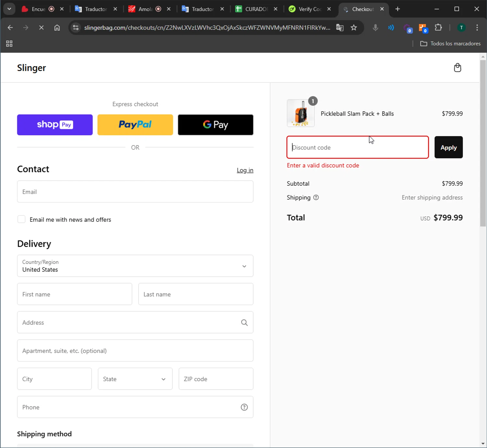Switch to the Verify Co tab

[309, 9]
